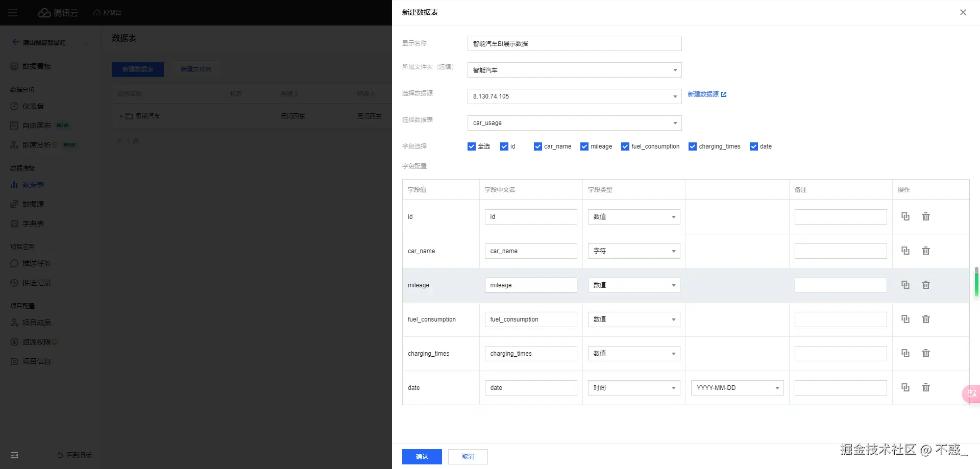Copy the id field row
The width and height of the screenshot is (980, 469).
[x=905, y=216]
